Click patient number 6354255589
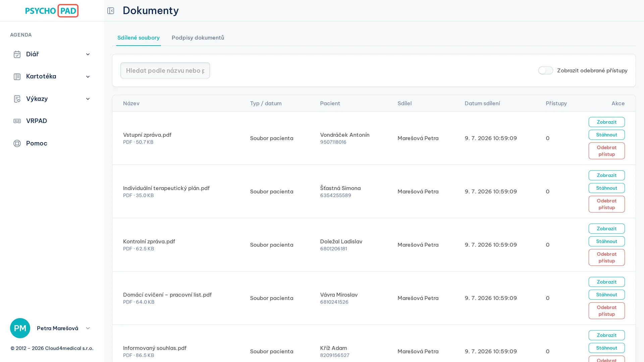 (x=335, y=195)
